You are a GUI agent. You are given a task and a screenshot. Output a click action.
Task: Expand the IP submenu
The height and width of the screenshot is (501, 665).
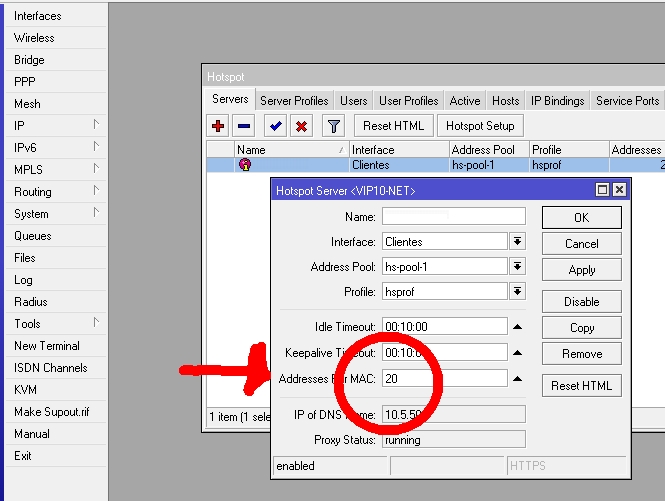[x=96, y=125]
